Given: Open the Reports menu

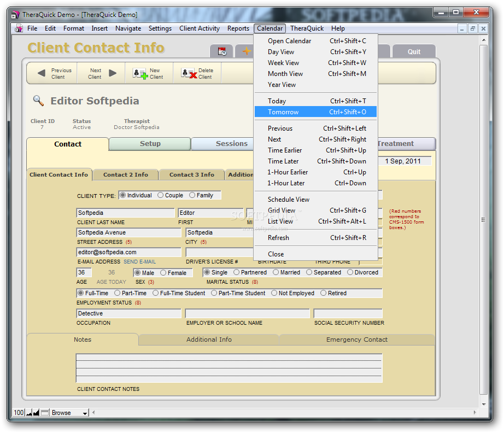Looking at the screenshot, I should [238, 28].
